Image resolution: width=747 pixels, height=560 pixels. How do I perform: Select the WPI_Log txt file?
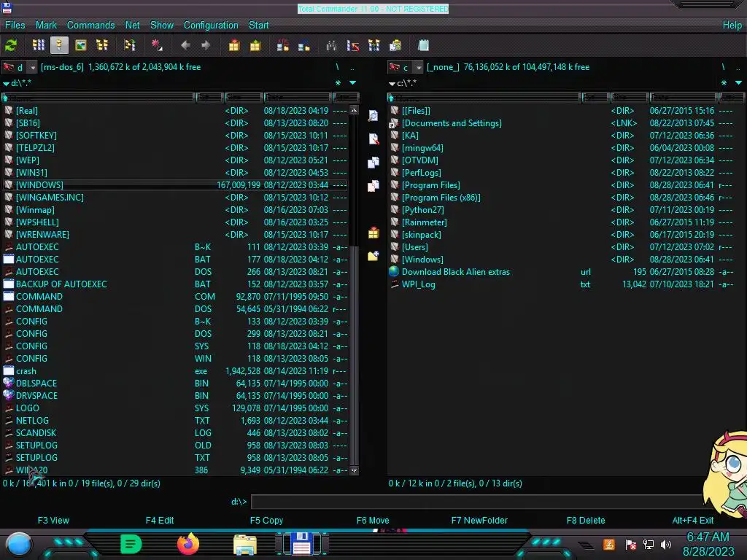(x=561, y=284)
